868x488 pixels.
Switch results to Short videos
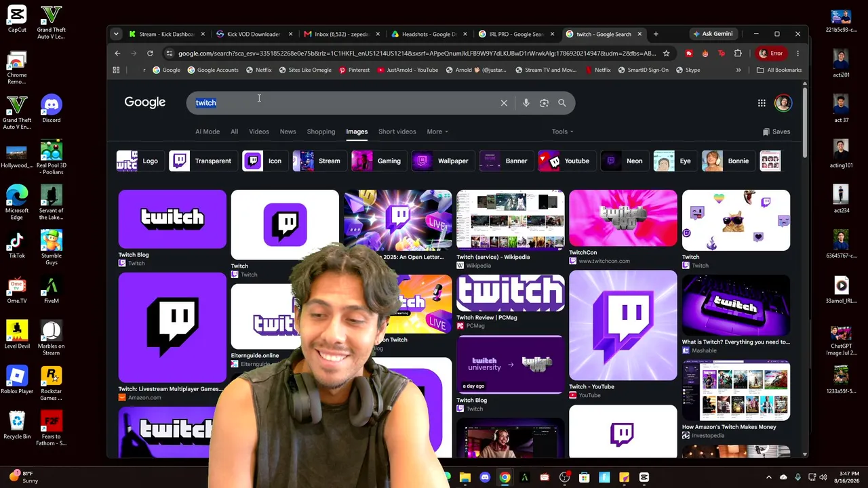397,131
